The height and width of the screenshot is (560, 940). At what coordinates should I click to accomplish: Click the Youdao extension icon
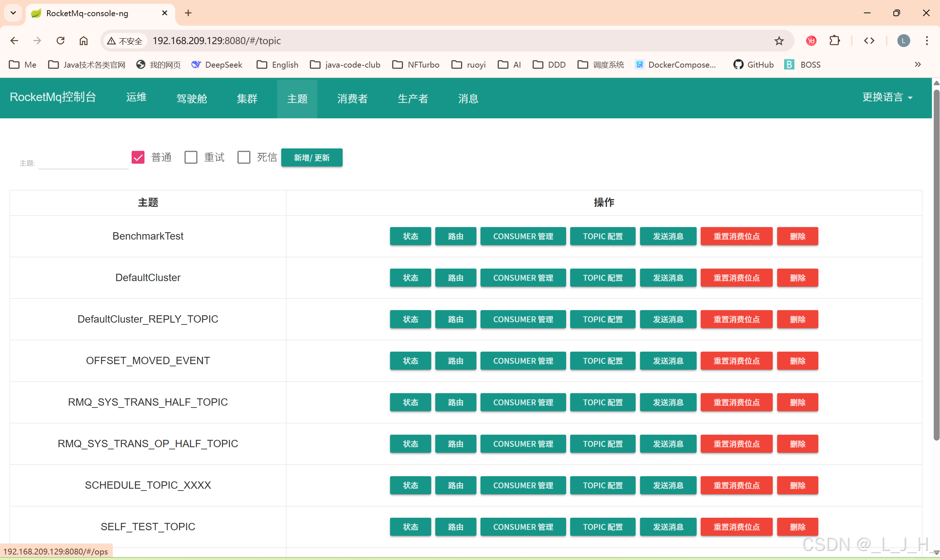[x=811, y=41]
